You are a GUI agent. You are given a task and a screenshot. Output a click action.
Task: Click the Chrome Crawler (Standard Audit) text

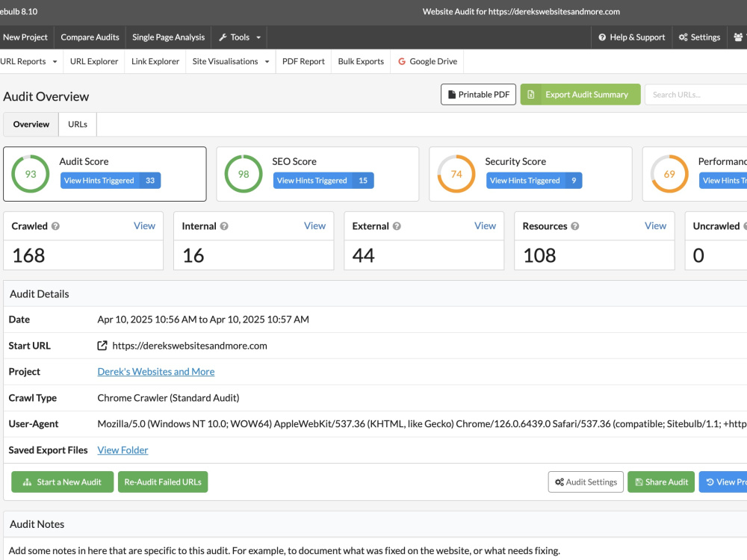click(168, 398)
